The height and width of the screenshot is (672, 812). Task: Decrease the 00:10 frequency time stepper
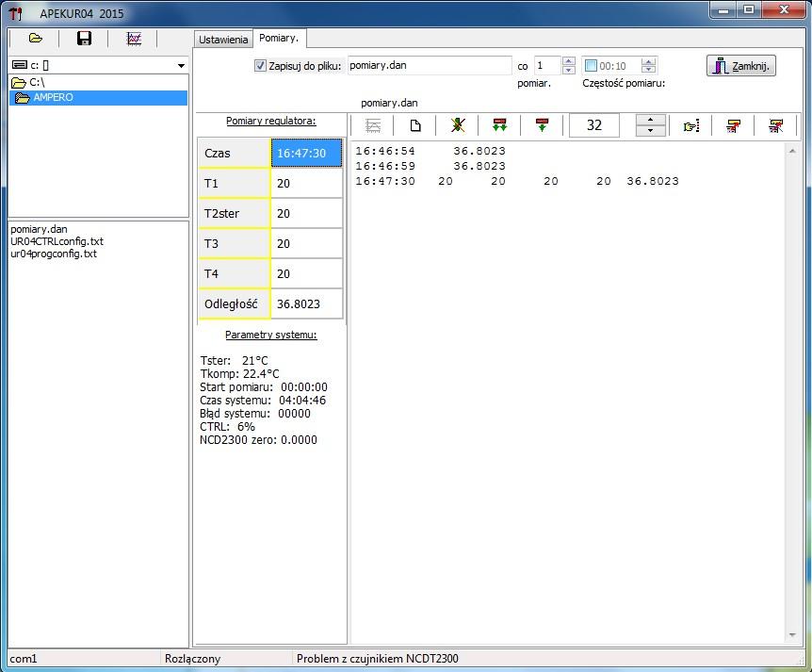[648, 70]
